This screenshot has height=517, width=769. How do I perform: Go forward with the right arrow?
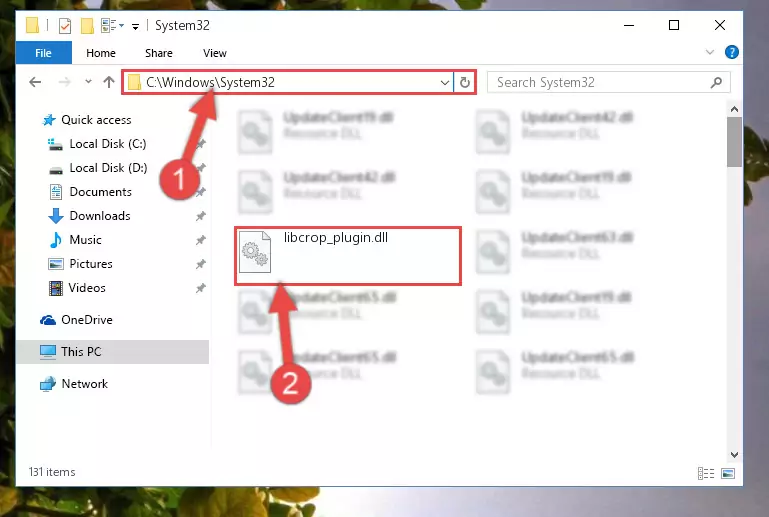[x=64, y=82]
